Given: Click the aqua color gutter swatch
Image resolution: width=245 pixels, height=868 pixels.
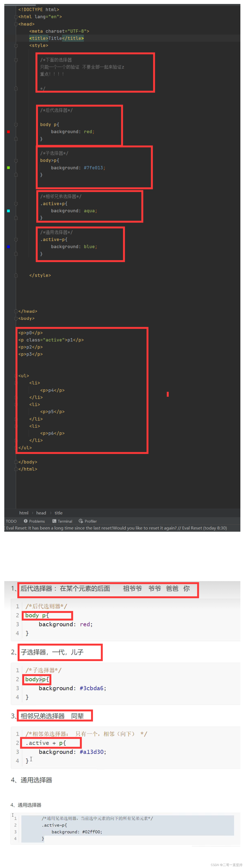Looking at the screenshot, I should coord(8,211).
